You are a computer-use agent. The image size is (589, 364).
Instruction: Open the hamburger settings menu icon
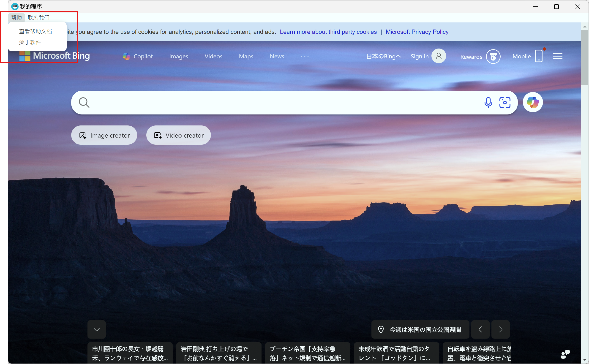tap(557, 56)
